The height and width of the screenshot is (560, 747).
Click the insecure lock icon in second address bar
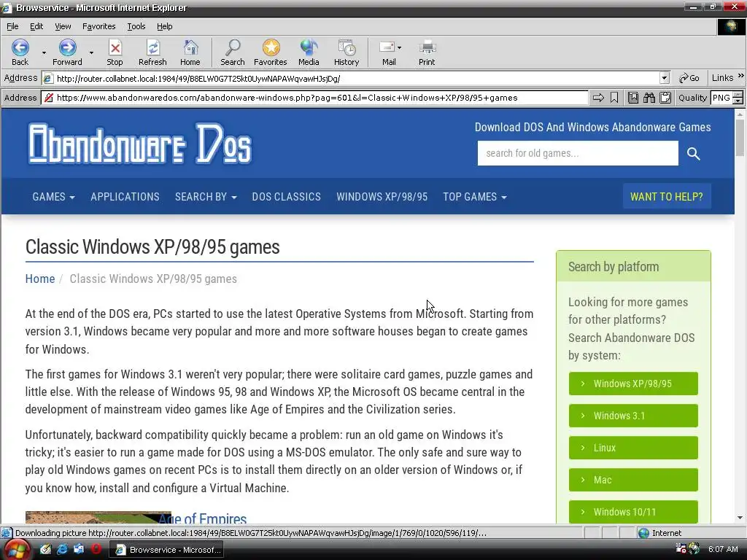(48, 98)
